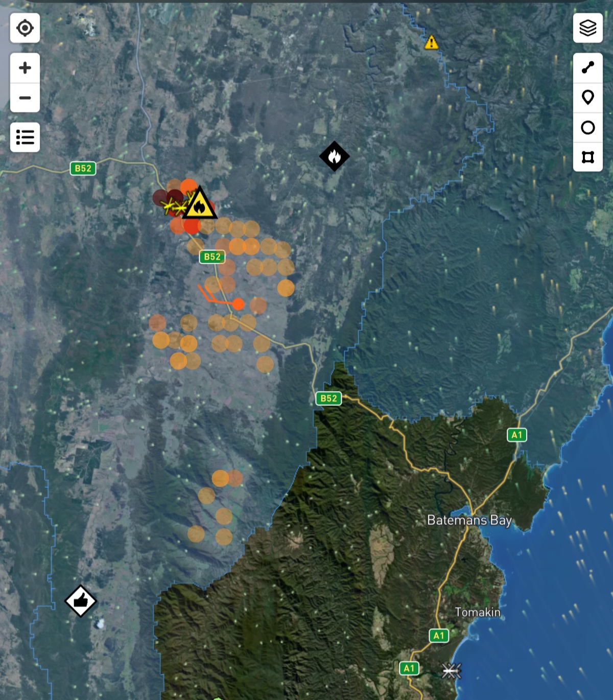
Task: Click the A1 shield just below Tomakin label
Action: coord(439,636)
